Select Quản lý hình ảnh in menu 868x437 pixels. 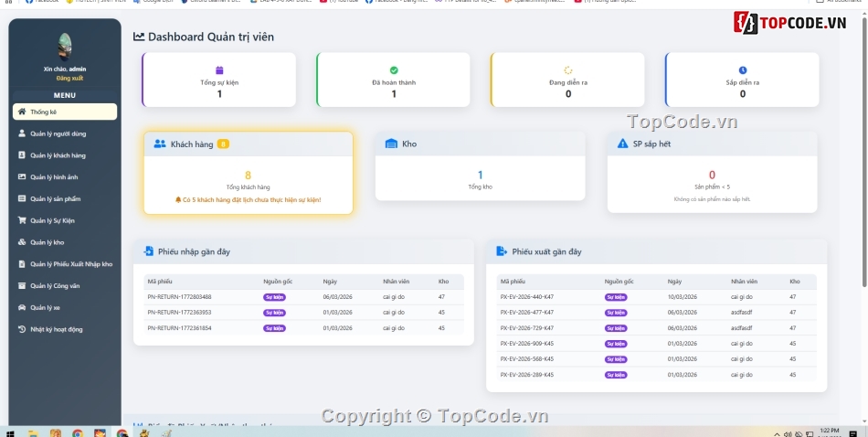[56, 177]
